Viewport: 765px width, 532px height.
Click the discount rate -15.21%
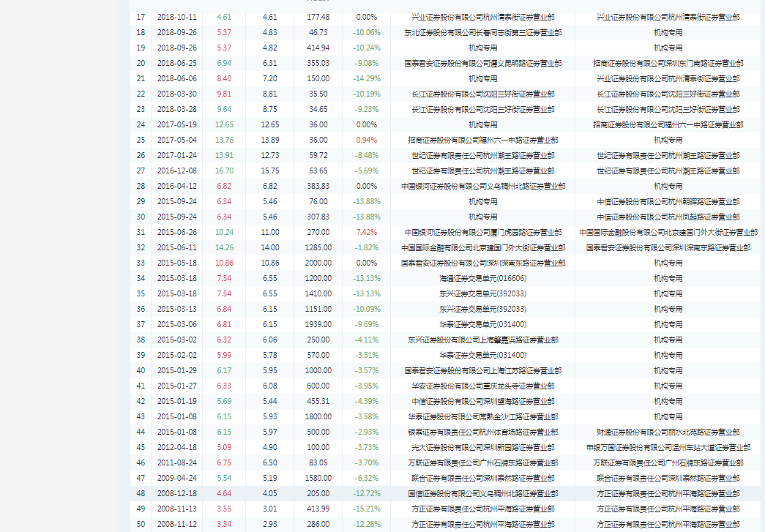click(367, 509)
